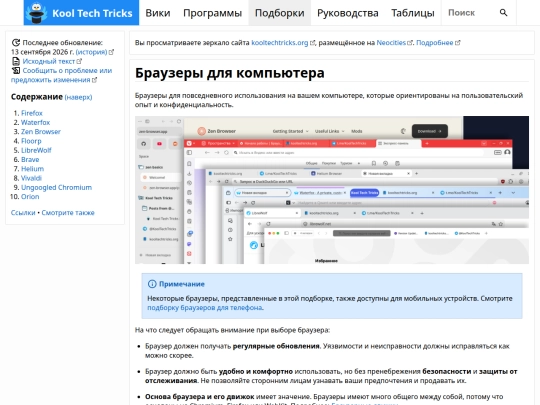Click bold text Основа браузера и его движок
The height and width of the screenshot is (405, 540).
click(x=200, y=397)
